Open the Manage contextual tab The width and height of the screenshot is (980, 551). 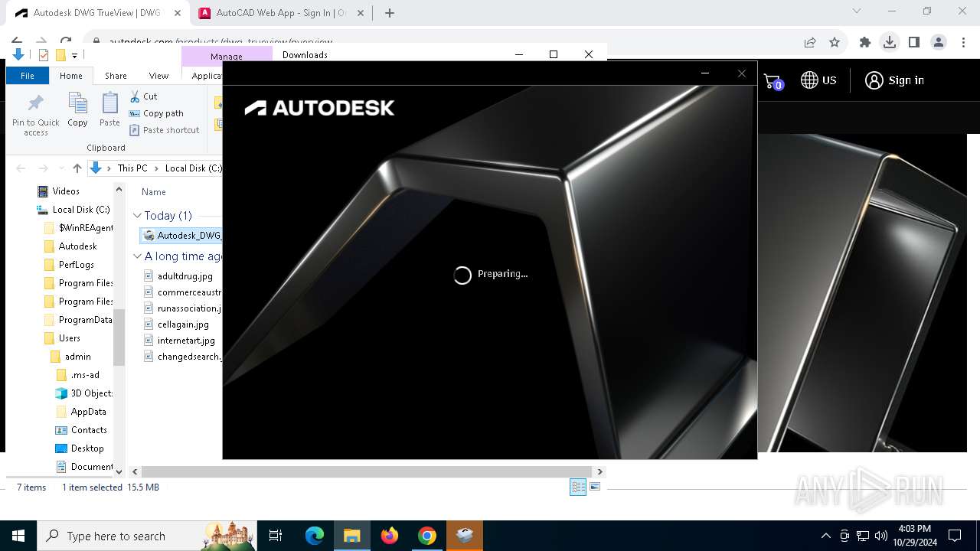(227, 56)
